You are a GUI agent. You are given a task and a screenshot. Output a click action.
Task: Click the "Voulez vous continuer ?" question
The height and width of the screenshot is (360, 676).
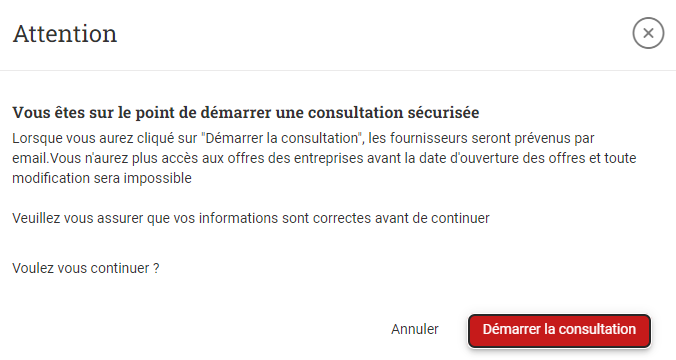pyautogui.click(x=86, y=268)
